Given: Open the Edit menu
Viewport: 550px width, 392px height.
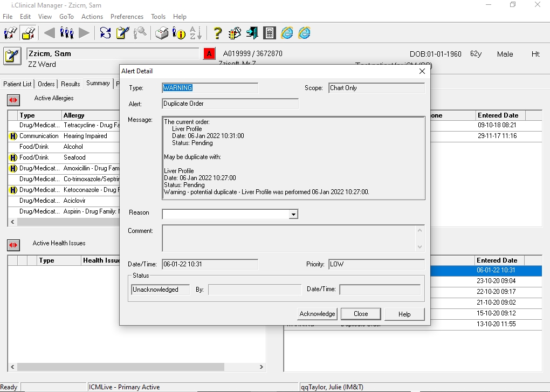Looking at the screenshot, I should (25, 17).
